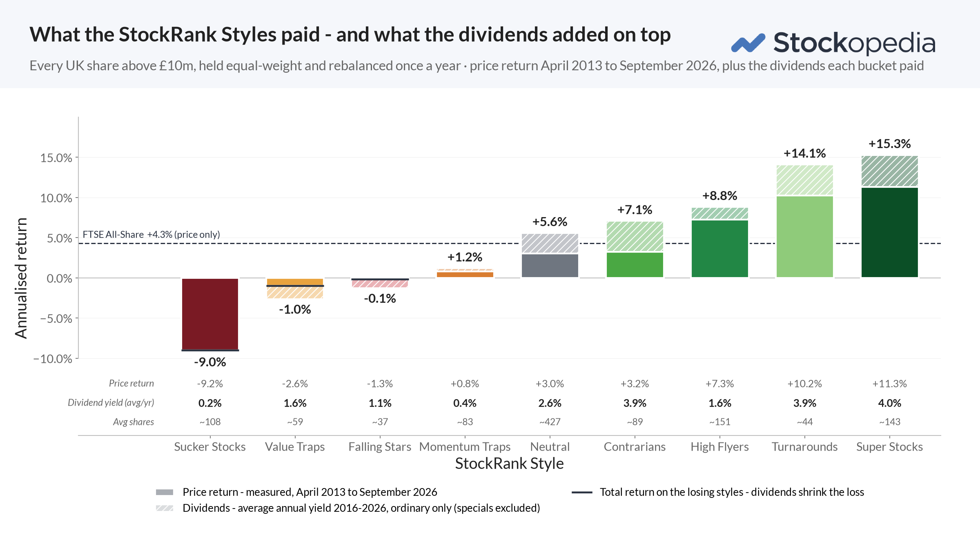
Task: Select the dark red Sucker Stocks bar
Action: 210,314
